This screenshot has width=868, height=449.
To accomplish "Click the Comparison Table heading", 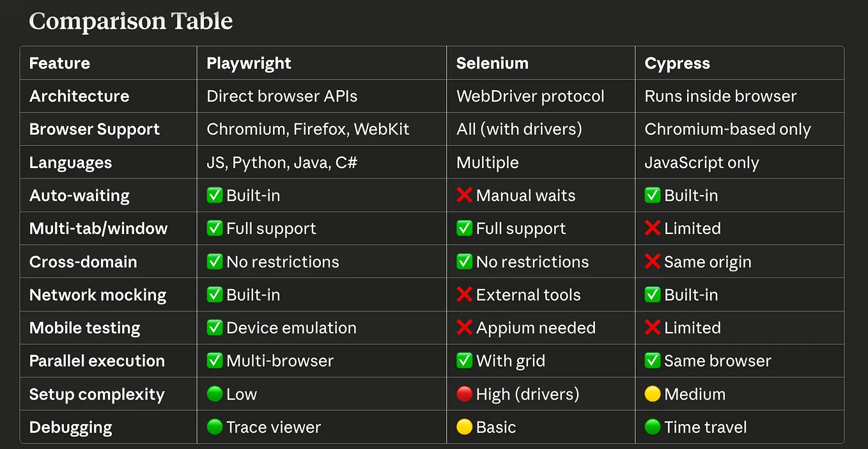I will (x=131, y=22).
